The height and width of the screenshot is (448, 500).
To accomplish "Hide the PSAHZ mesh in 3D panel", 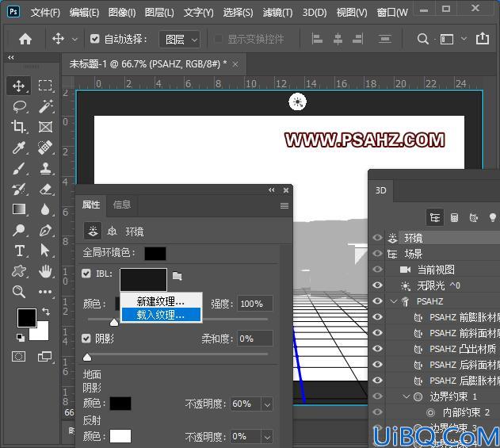I will (377, 301).
